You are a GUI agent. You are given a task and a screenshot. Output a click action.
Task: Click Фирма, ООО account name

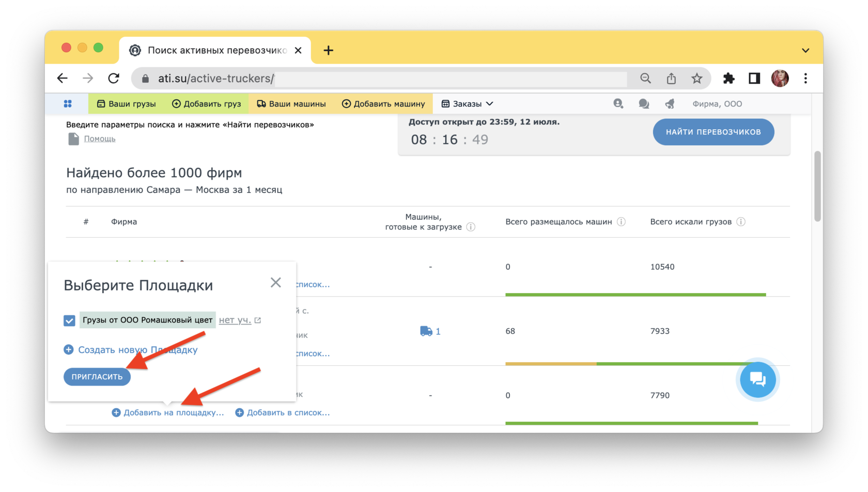tap(717, 104)
